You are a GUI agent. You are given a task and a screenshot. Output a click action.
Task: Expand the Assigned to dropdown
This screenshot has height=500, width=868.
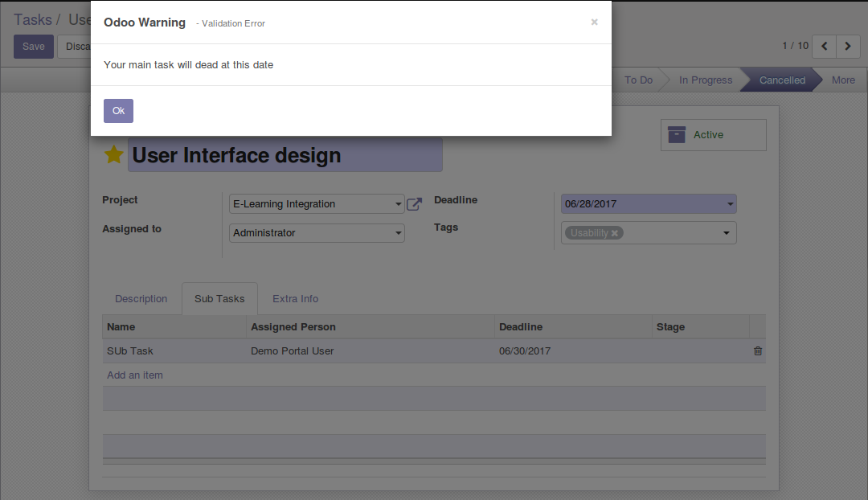(x=399, y=233)
